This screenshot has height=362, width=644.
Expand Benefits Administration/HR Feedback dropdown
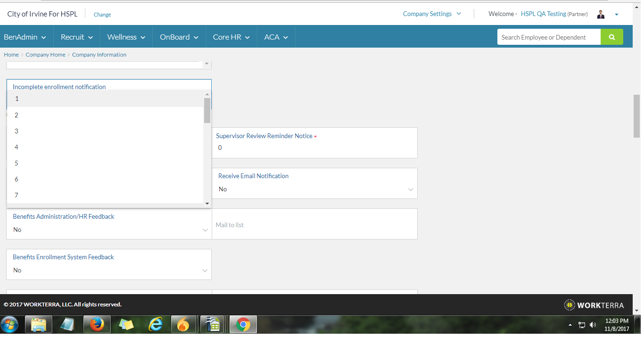coord(109,230)
